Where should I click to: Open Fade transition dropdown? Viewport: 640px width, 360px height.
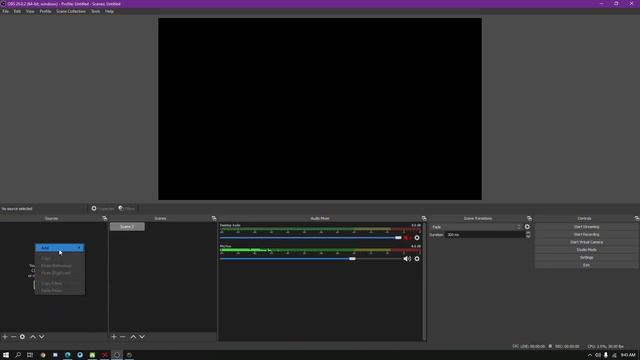(x=476, y=227)
